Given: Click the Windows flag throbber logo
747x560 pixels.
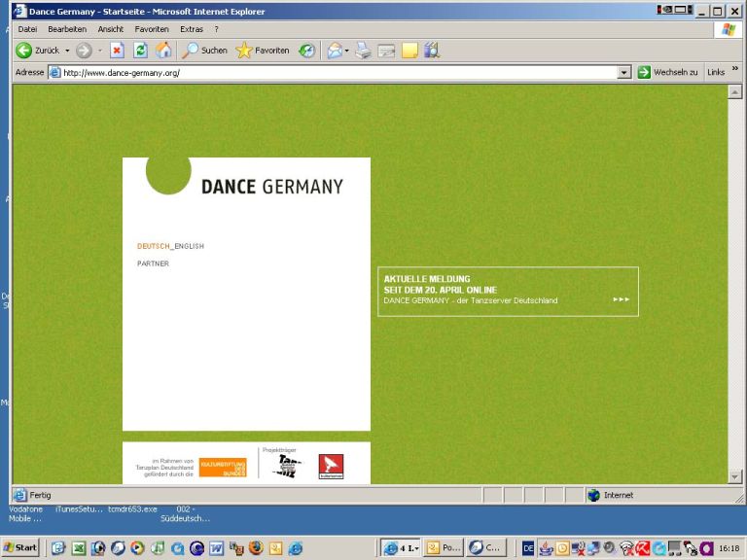Looking at the screenshot, I should click(x=728, y=29).
